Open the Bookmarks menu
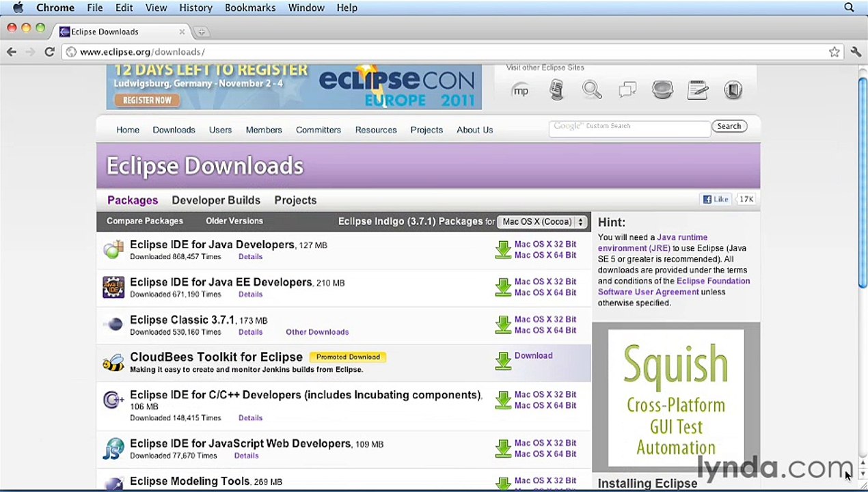 [250, 8]
